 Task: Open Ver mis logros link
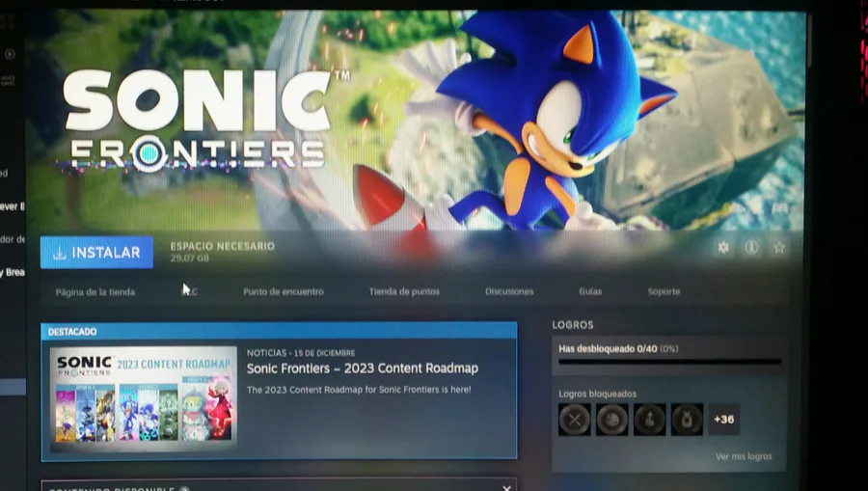click(744, 456)
